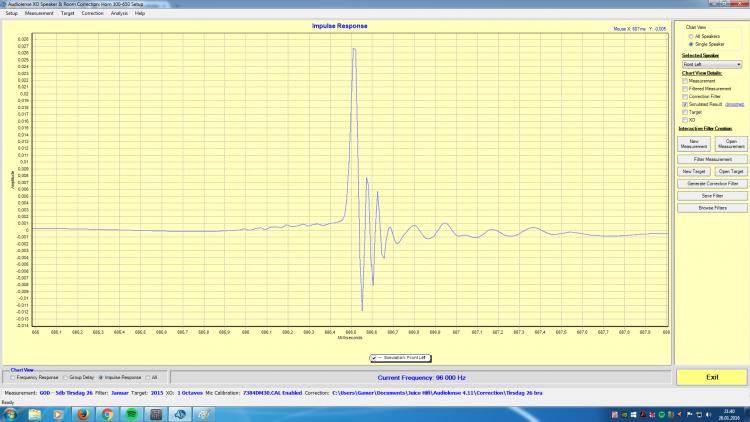Viewport: 750px width, 422px height.
Task: Open File Explorer from the taskbar
Action: (34, 414)
